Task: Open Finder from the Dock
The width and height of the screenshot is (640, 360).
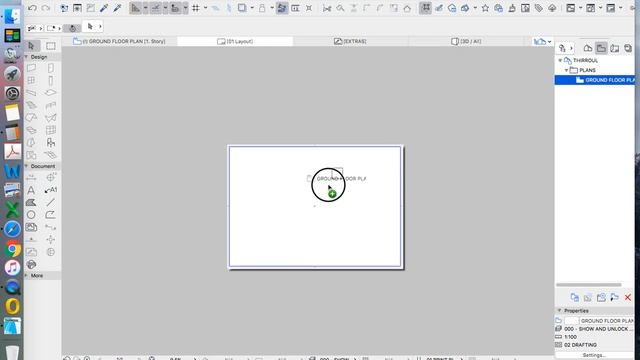Action: 12,16
